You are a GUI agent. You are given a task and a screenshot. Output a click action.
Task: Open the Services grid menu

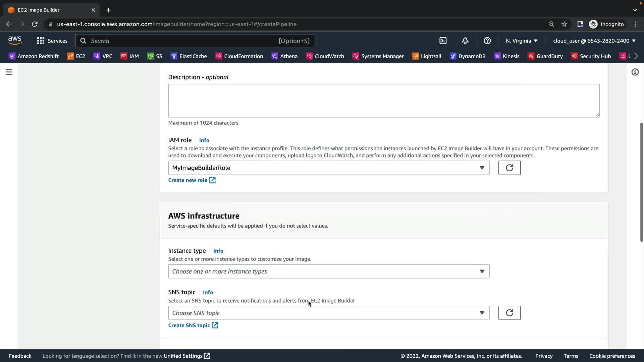click(x=52, y=41)
